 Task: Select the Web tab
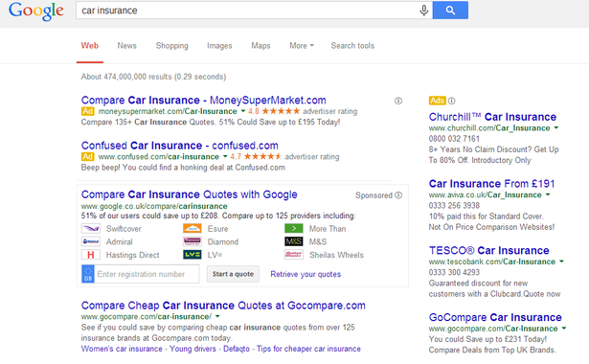(90, 46)
